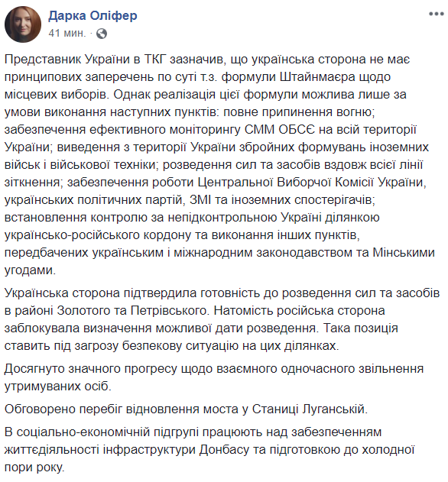This screenshot has width=448, height=482.
Task: Click the paragraph starting 'Досягнуто значного прогресу'
Action: click(214, 377)
